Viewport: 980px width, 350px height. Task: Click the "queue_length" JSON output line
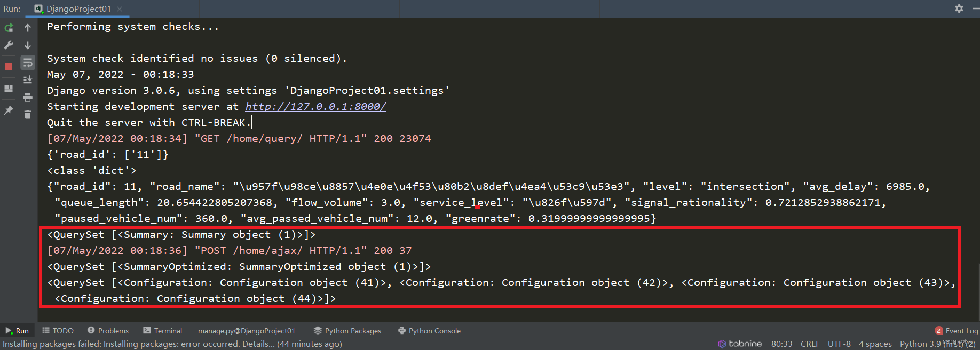pyautogui.click(x=471, y=202)
